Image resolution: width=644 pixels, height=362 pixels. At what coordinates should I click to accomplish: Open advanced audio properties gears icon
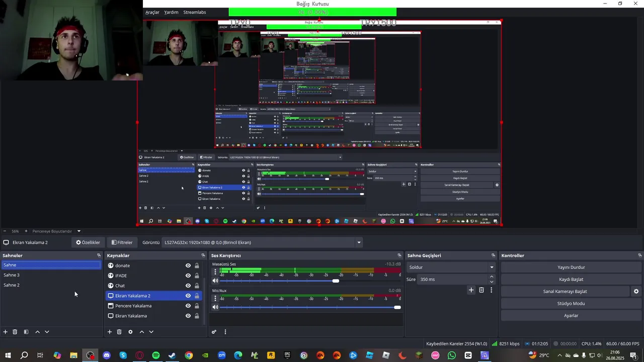(x=214, y=332)
